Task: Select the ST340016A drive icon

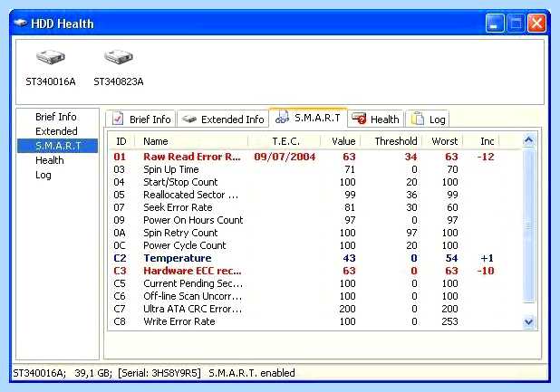Action: click(51, 57)
